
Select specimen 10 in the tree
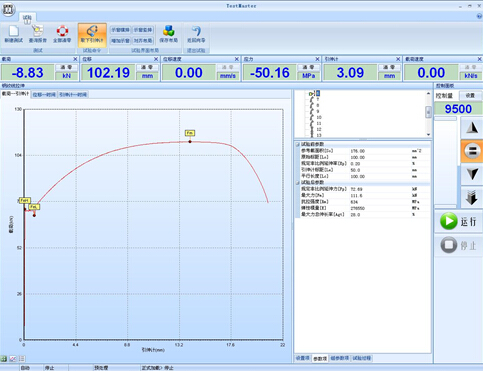coord(319,117)
